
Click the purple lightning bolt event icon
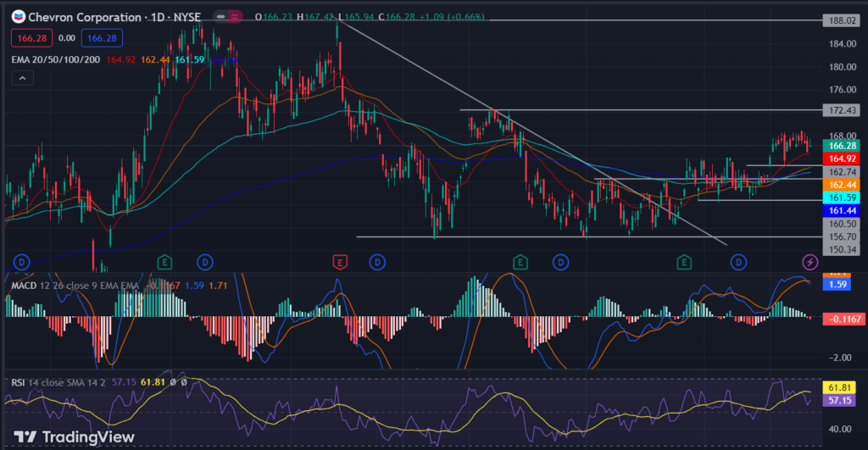[x=810, y=262]
